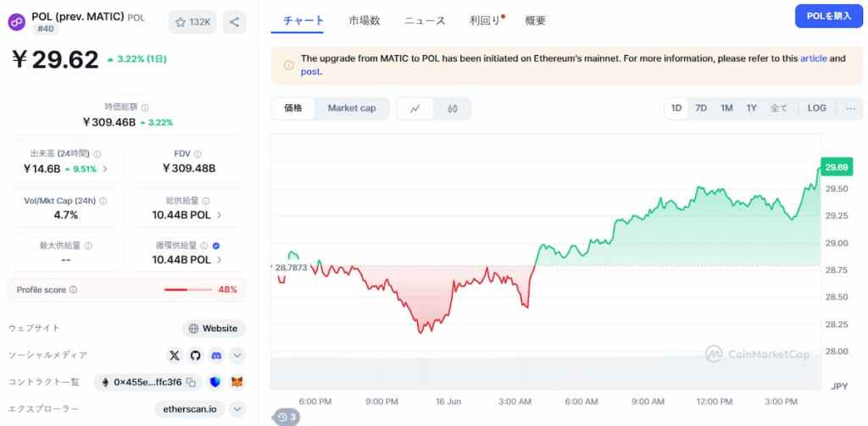Open the GitHub social link
This screenshot has height=426, width=868.
(x=195, y=355)
